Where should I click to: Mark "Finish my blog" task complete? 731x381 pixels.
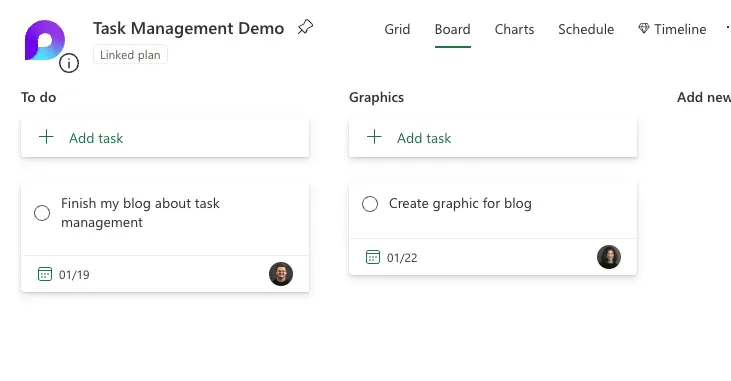click(42, 213)
